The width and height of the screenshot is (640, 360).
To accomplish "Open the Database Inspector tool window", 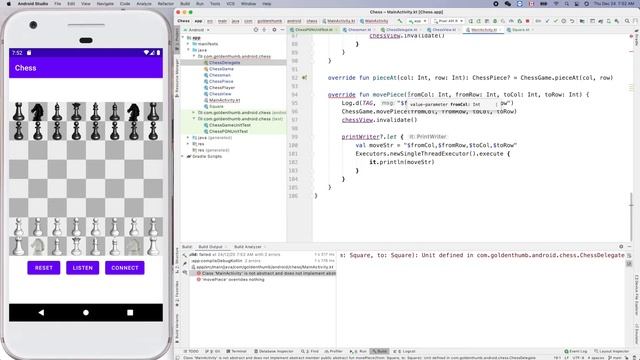I will click(x=274, y=351).
